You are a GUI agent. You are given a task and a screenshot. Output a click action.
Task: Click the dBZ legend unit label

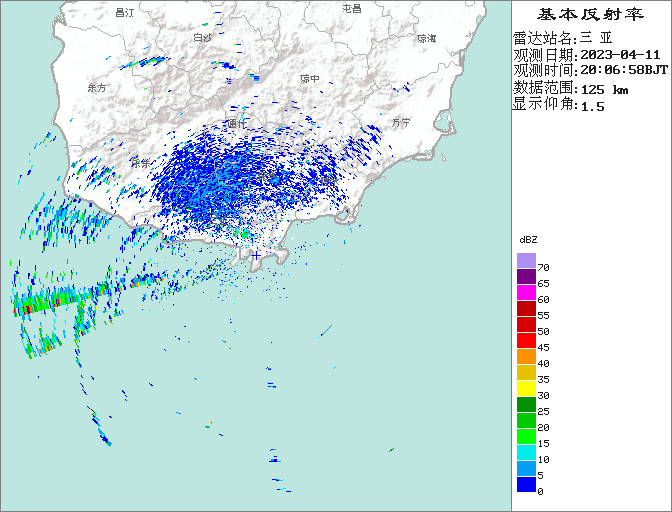528,240
